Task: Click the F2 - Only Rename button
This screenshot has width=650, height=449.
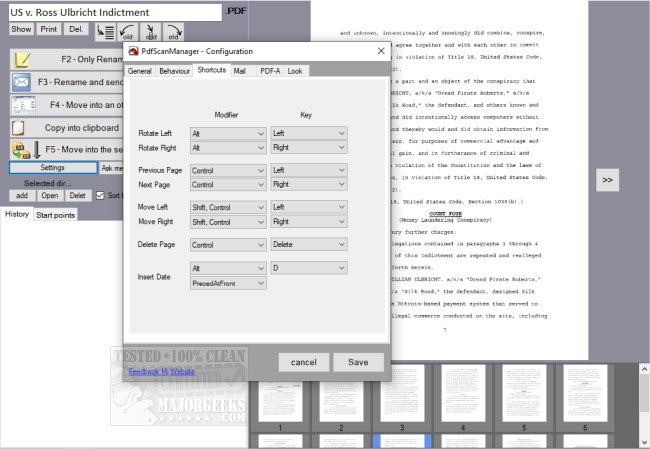Action: pyautogui.click(x=67, y=59)
